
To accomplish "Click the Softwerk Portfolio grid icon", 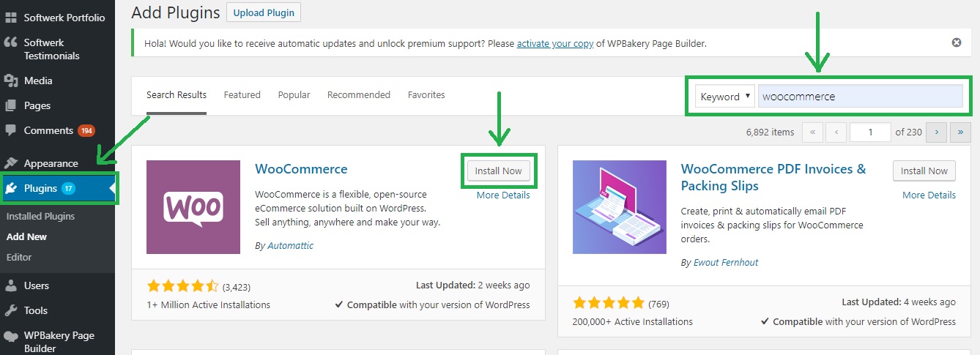I will (x=11, y=18).
